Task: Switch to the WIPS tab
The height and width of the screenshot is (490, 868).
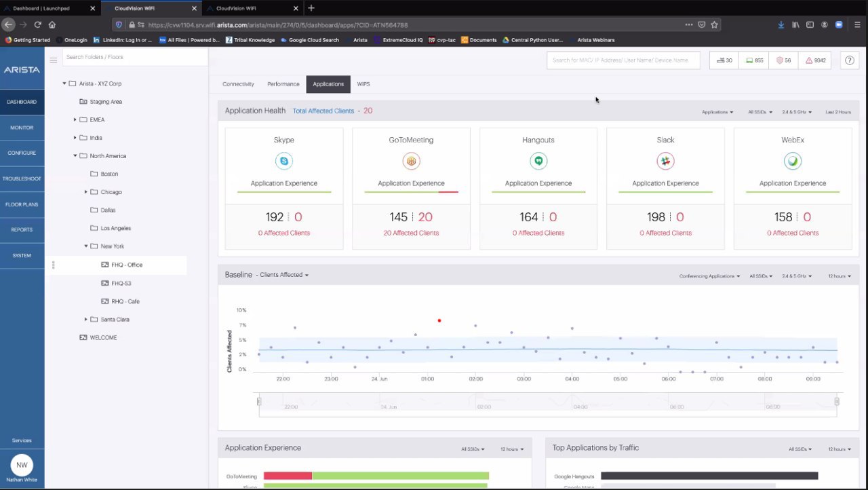Action: click(363, 84)
